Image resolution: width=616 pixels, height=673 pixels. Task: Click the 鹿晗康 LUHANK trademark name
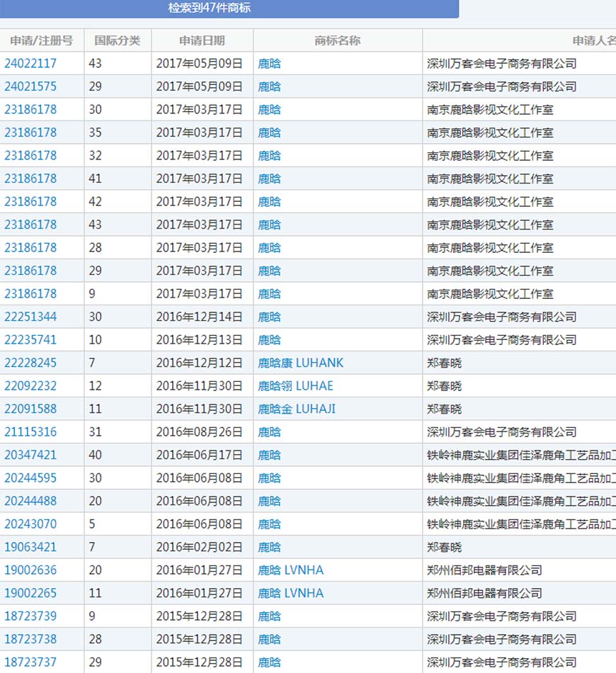[300, 363]
